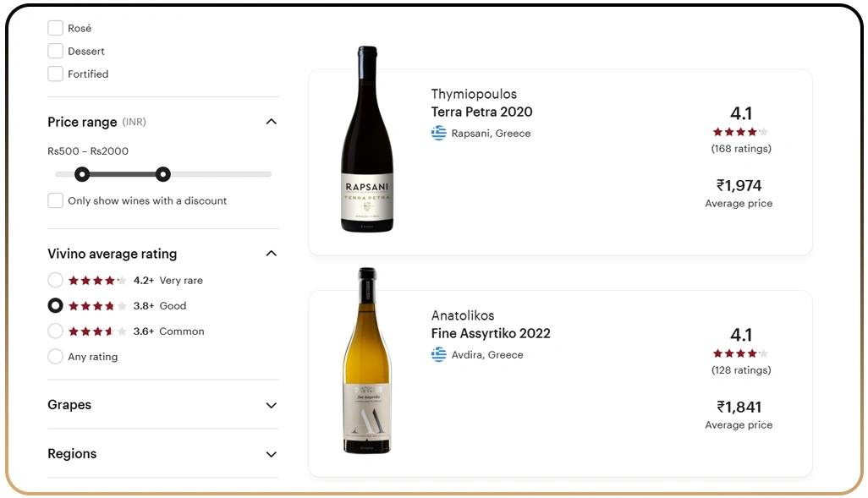
Task: Click the Greece flag icon beside Avdira
Action: (x=438, y=355)
